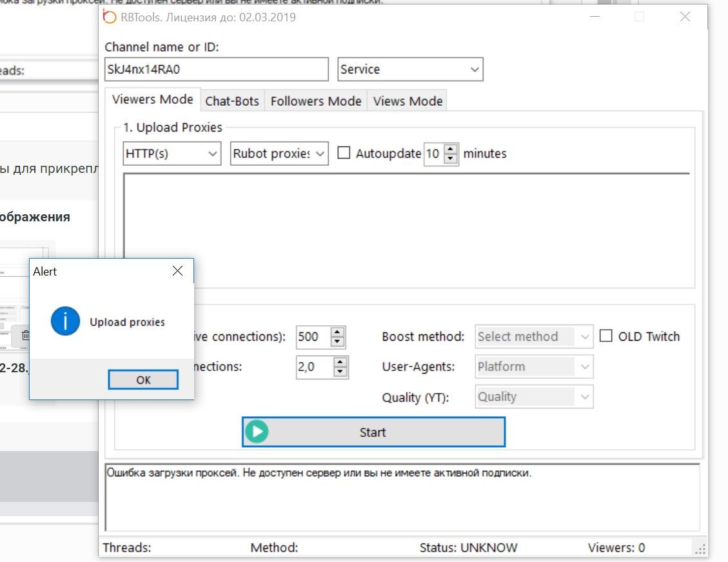
Task: Click the RBTools logo icon in title bar
Action: (110, 17)
